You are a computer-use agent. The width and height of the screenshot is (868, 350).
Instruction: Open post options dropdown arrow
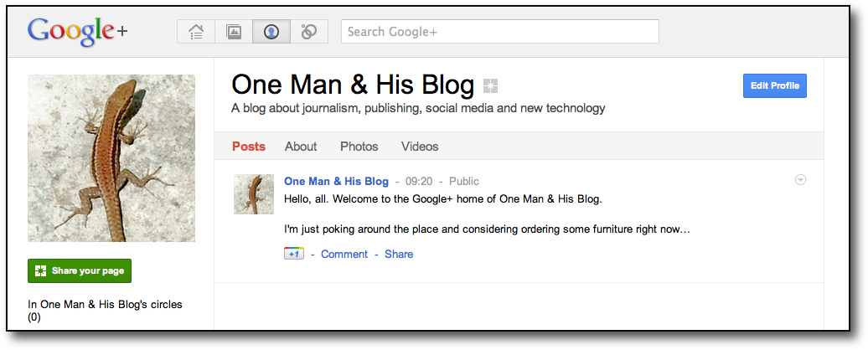[800, 179]
